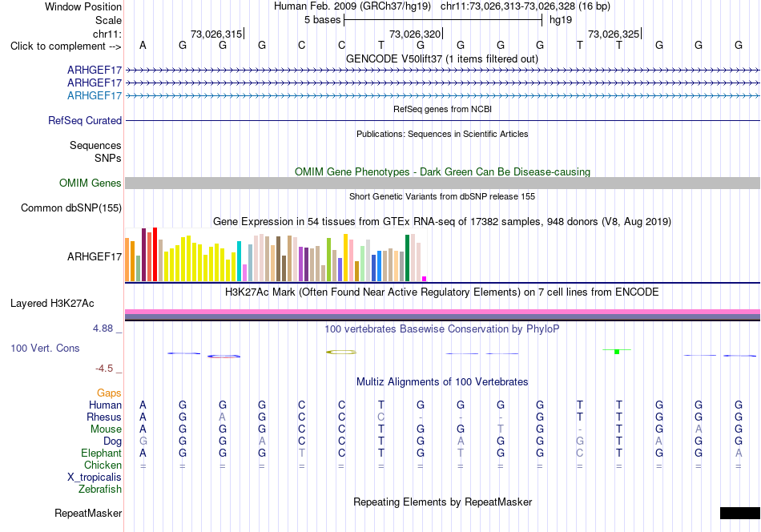Click the 73,026,315 coordinate on the ruler

(216, 34)
